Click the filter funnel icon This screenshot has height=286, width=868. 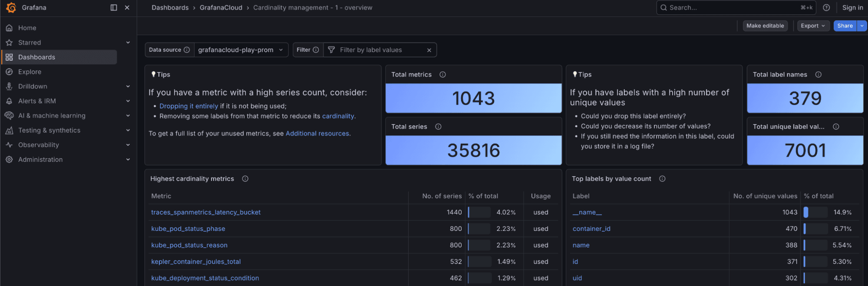point(331,50)
